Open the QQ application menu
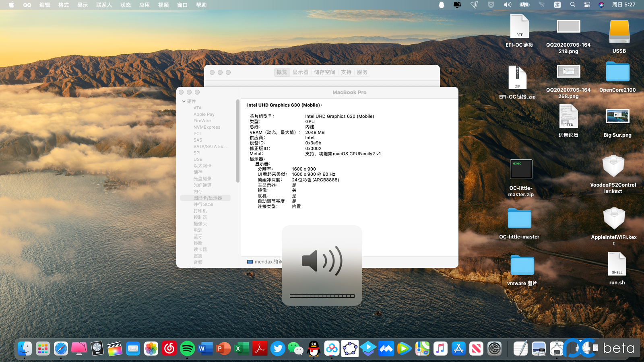The height and width of the screenshot is (362, 644). tap(27, 5)
